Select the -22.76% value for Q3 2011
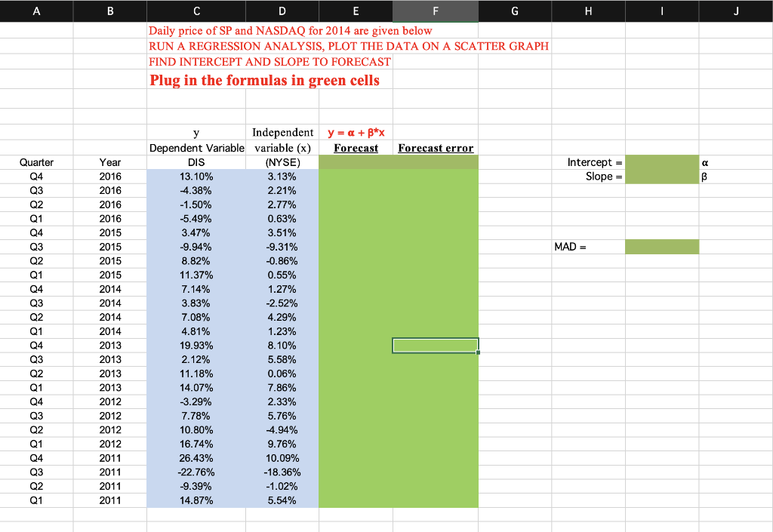773x532 pixels. (x=196, y=472)
